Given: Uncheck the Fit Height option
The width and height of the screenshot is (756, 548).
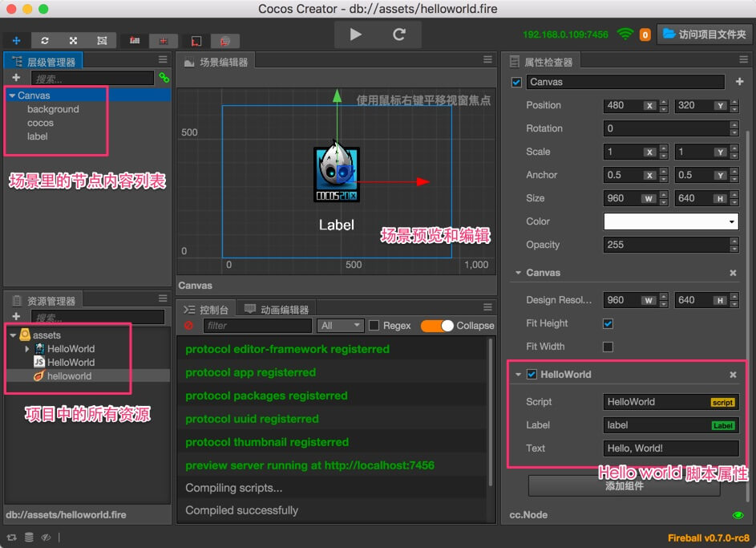Looking at the screenshot, I should click(608, 323).
